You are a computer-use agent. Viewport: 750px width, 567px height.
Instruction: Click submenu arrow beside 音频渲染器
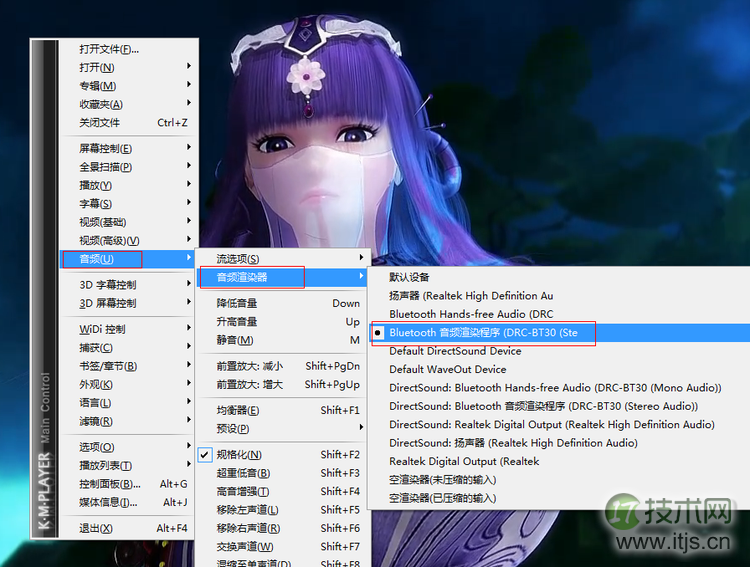click(x=362, y=276)
